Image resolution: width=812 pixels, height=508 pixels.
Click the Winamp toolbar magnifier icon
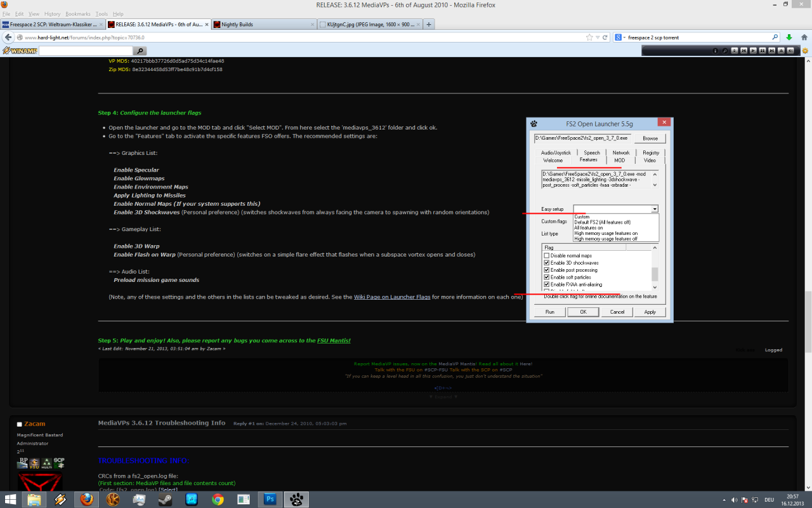[725, 50]
